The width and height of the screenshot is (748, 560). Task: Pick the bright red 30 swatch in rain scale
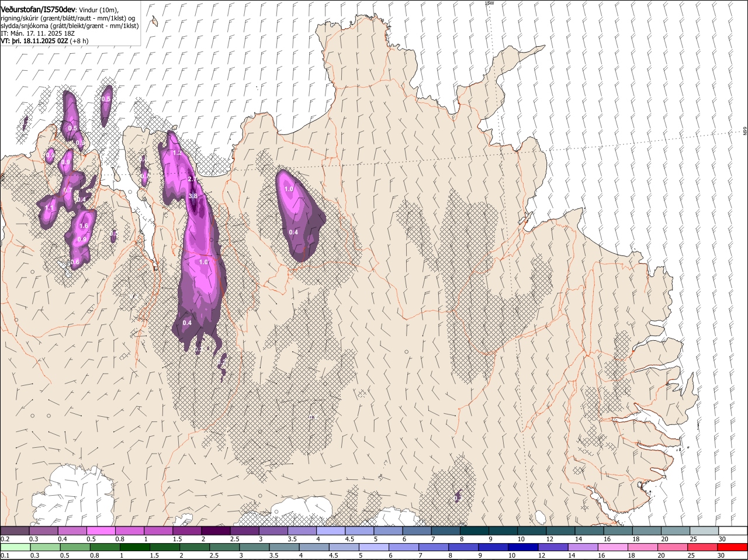[733, 547]
